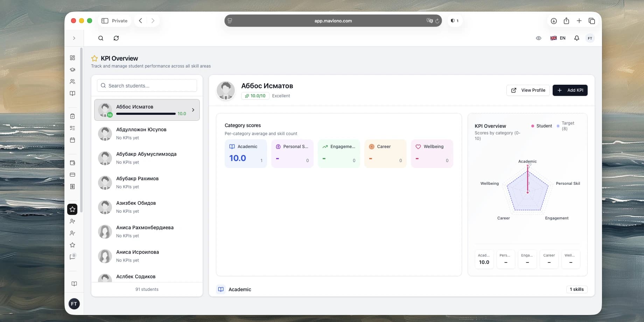Toggle the eye visibility icon in the header

(x=539, y=38)
